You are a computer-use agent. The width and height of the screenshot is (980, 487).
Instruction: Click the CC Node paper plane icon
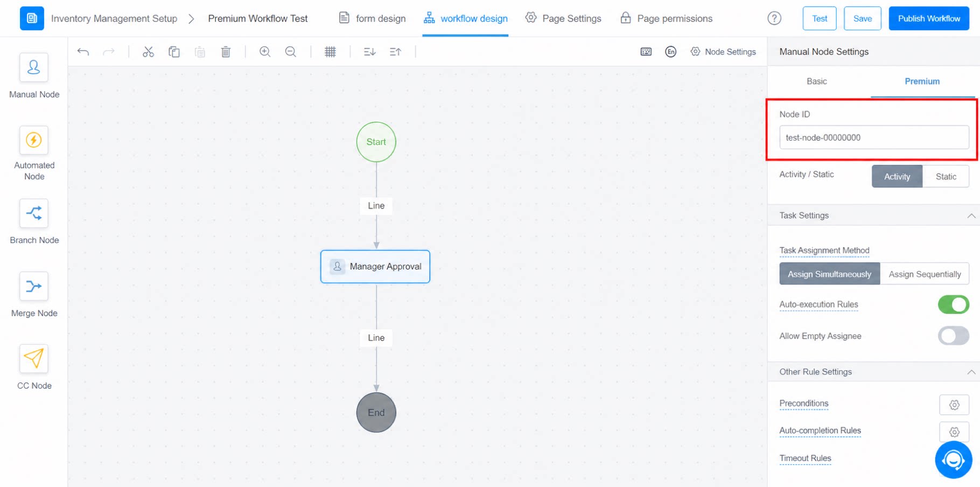(x=34, y=359)
